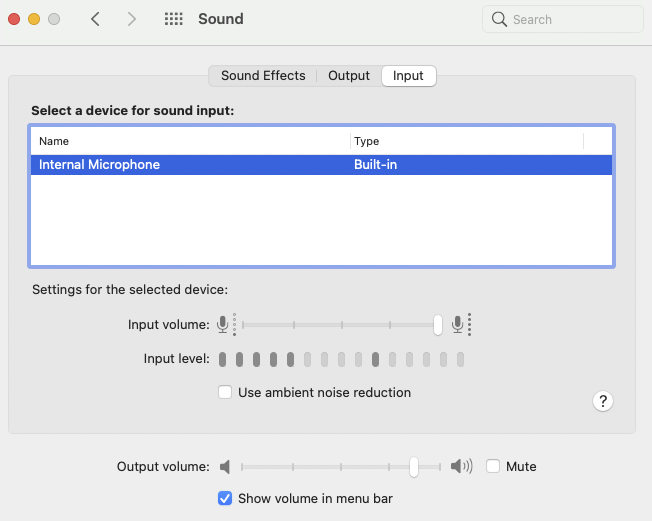Sort devices by Name column header
The width and height of the screenshot is (652, 521).
190,141
